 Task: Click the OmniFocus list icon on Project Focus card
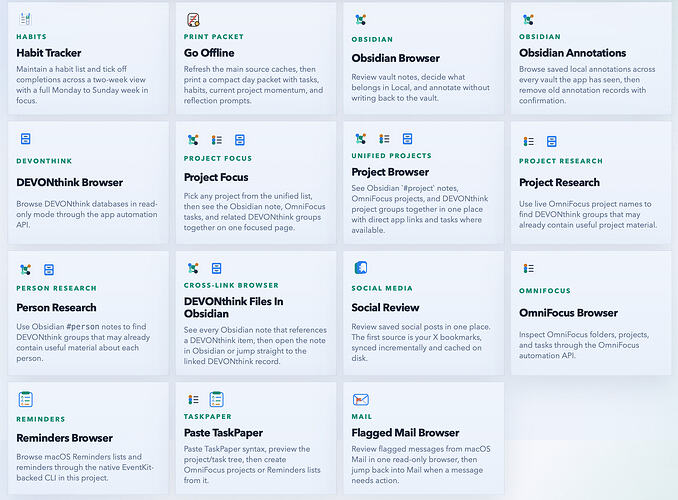[217, 140]
